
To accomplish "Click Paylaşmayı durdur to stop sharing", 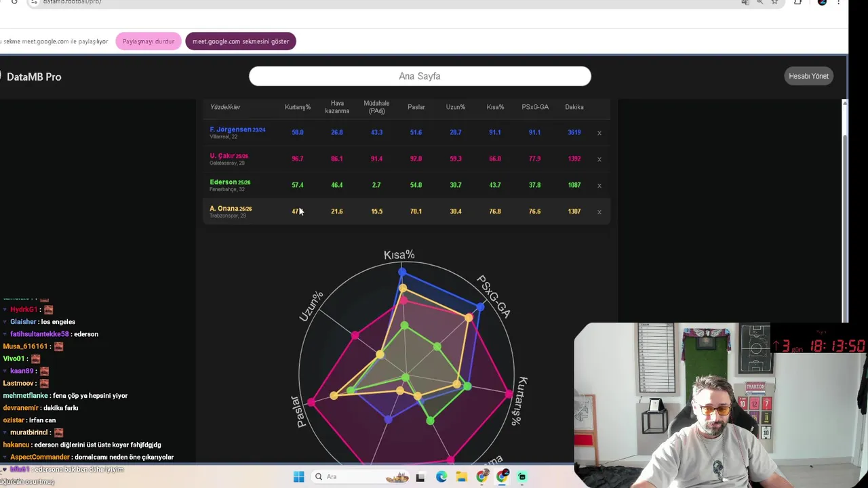I will pos(149,41).
